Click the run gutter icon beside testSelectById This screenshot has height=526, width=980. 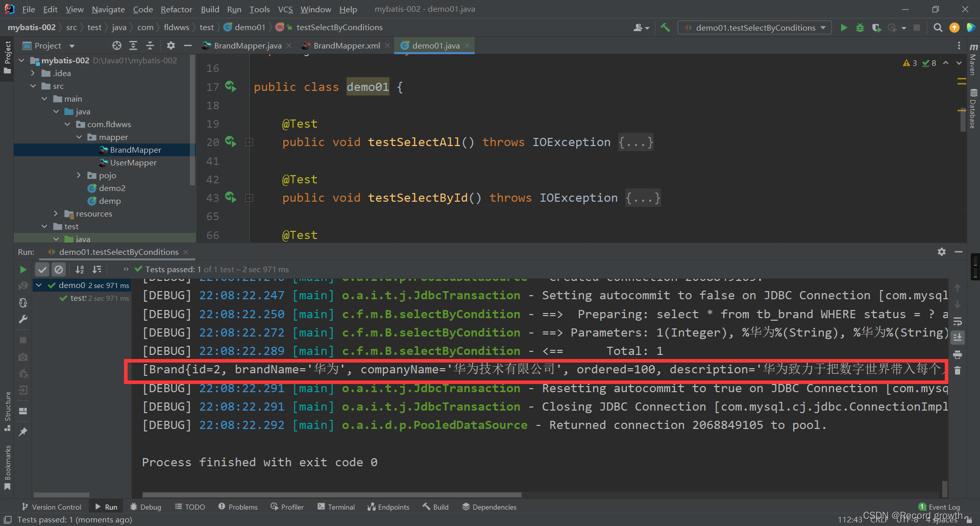[x=231, y=197]
